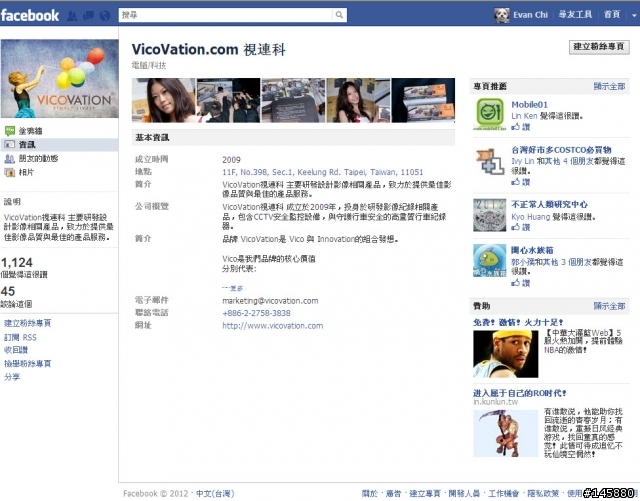Image resolution: width=640 pixels, height=501 pixels.
Task: Select 塗鴉牆 wall tab in sidebar
Action: pyautogui.click(x=30, y=131)
